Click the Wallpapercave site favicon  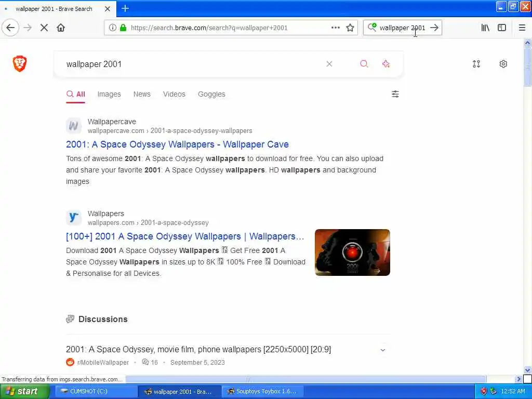click(x=74, y=126)
